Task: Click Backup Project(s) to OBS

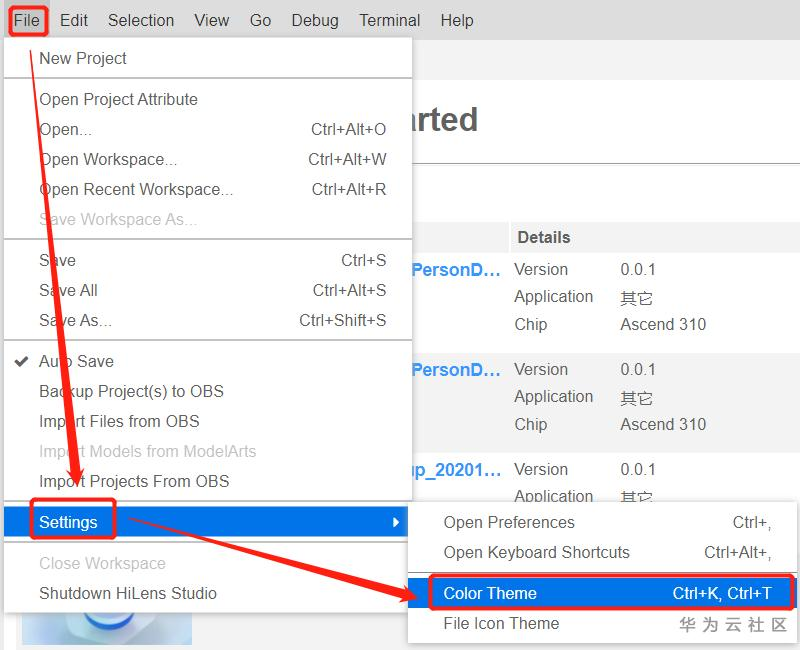Action: (x=131, y=391)
